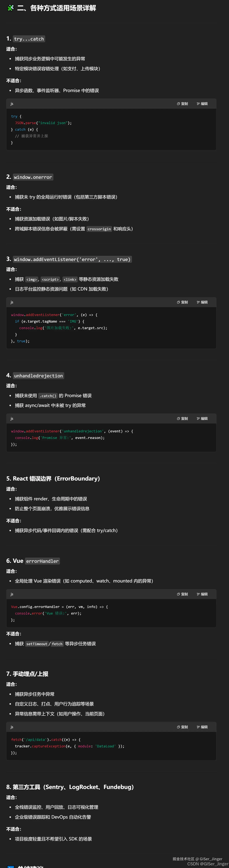Click the line Vue.config.errorHandler = (err, vm, info)
Image resolution: width=229 pixels, height=868 pixels.
(59, 607)
